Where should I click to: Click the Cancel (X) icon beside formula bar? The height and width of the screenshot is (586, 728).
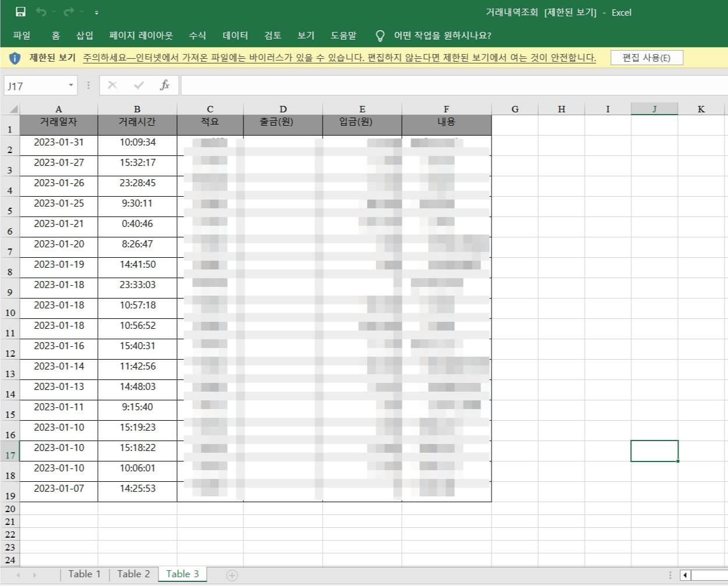pos(112,86)
